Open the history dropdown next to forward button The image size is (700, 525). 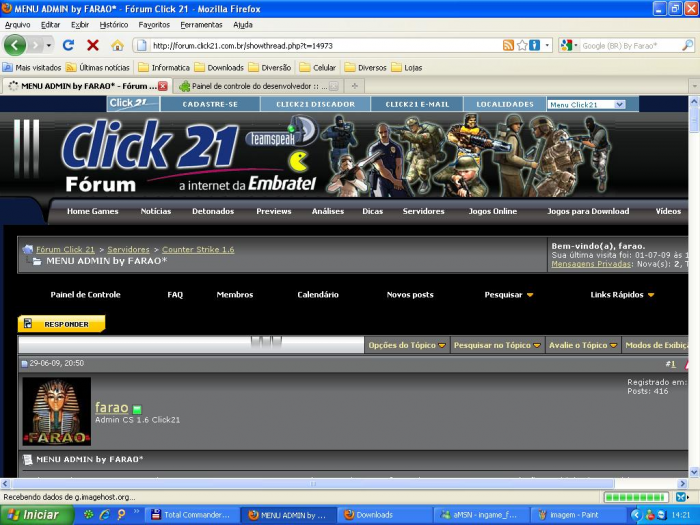pyautogui.click(x=49, y=45)
